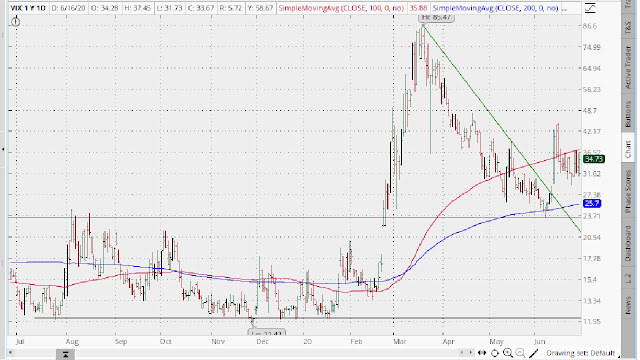Select the Phase Scores side tab
Screen dimensions: 640x360
[628, 191]
